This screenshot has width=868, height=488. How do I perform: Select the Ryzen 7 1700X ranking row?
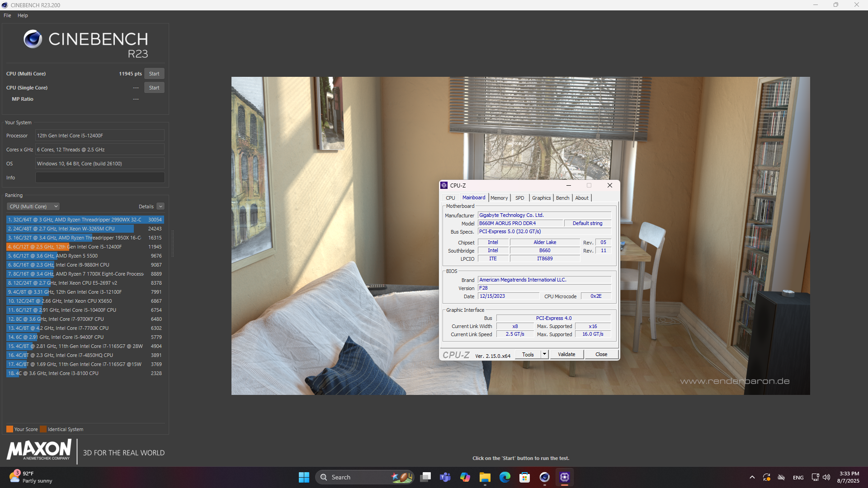tap(85, 274)
